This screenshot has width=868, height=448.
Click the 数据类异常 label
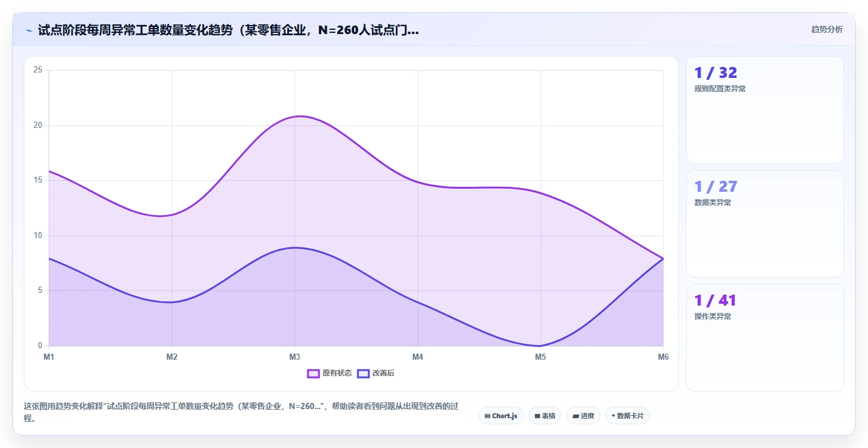tap(713, 203)
